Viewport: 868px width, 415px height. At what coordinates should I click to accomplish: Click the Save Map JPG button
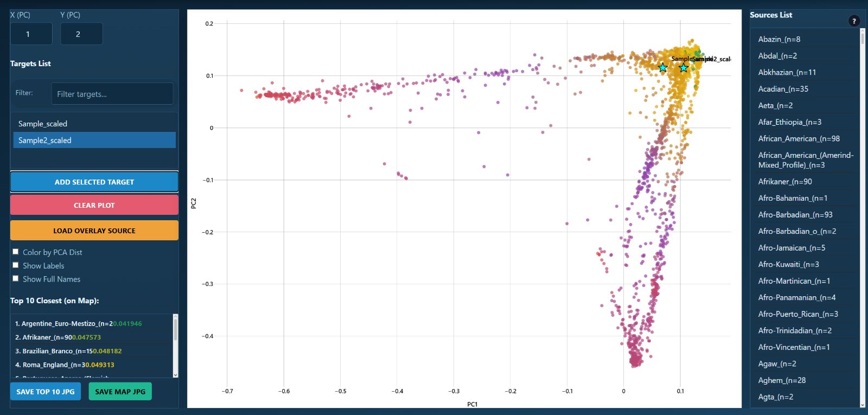click(x=120, y=392)
